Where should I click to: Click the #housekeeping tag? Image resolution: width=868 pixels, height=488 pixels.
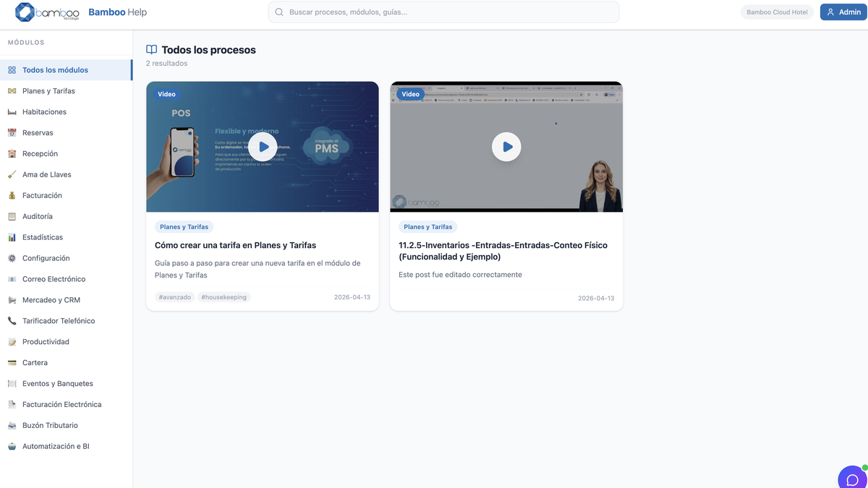[x=224, y=297]
